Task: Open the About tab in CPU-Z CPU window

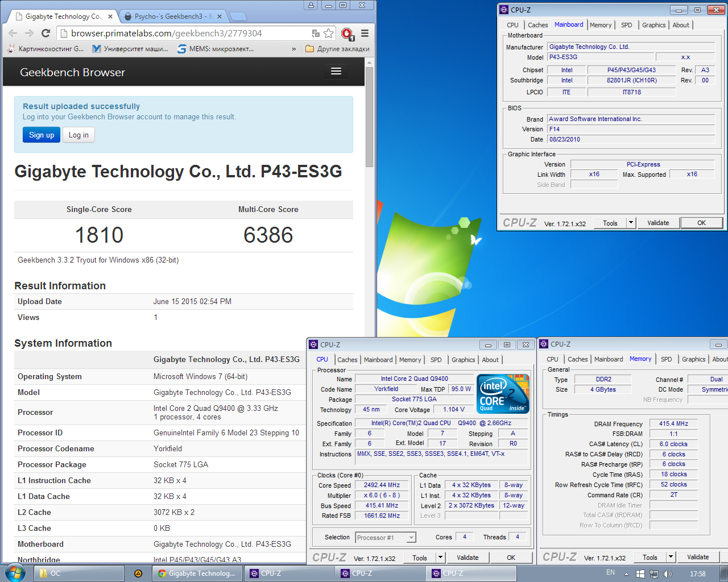Action: click(x=490, y=360)
